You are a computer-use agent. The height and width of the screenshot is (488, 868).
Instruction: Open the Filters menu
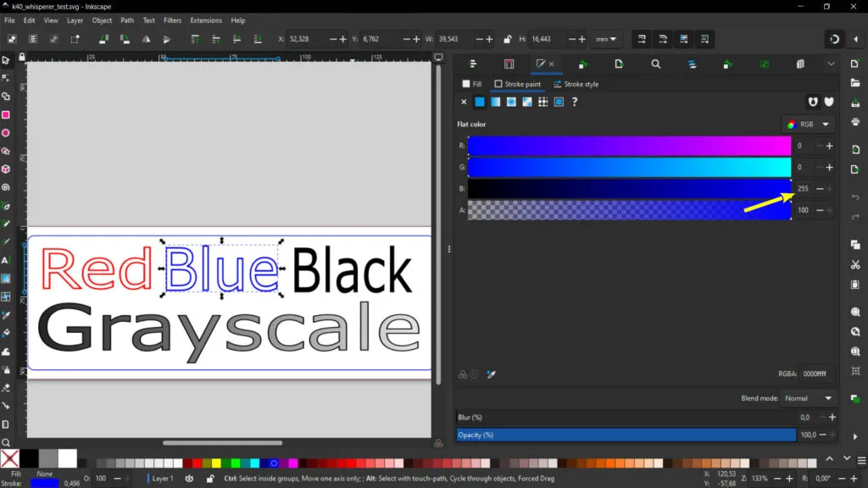tap(173, 20)
